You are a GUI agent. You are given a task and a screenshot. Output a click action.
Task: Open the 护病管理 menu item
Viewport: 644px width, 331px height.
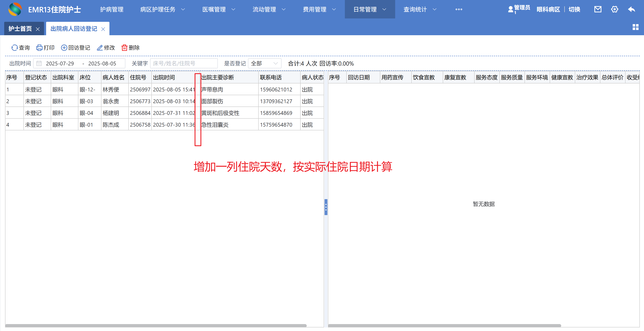pos(112,9)
